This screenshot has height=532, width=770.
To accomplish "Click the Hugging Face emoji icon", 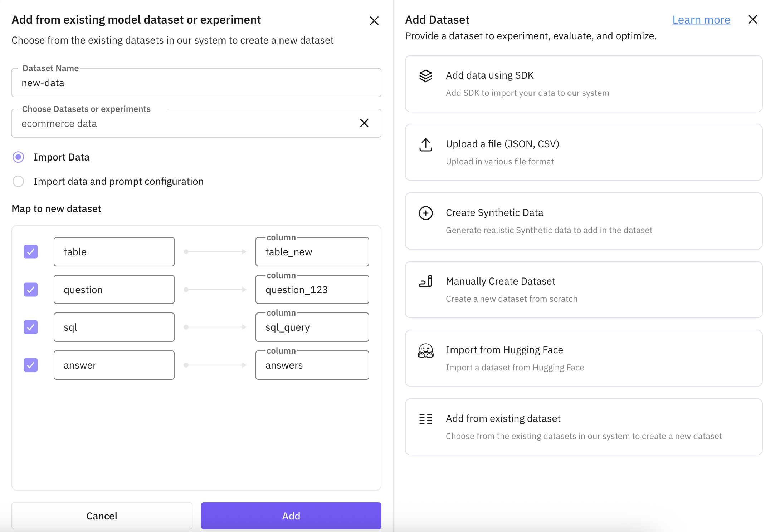I will 425,351.
